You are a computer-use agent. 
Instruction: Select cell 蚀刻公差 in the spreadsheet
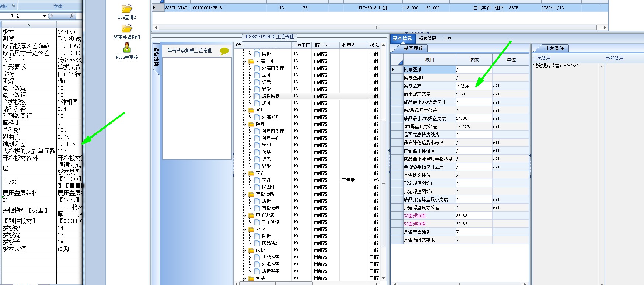[x=29, y=144]
